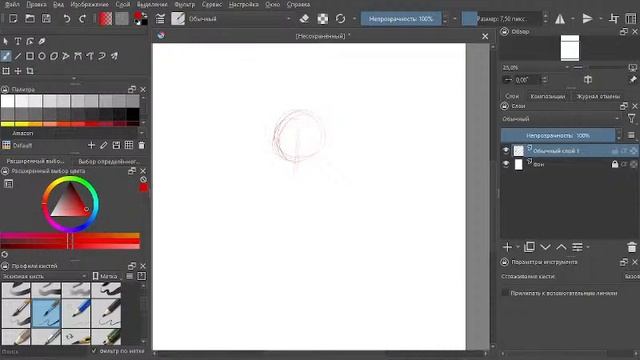The image size is (640, 360).
Task: Select the shape selection arrow tool
Action: pyautogui.click(x=6, y=41)
